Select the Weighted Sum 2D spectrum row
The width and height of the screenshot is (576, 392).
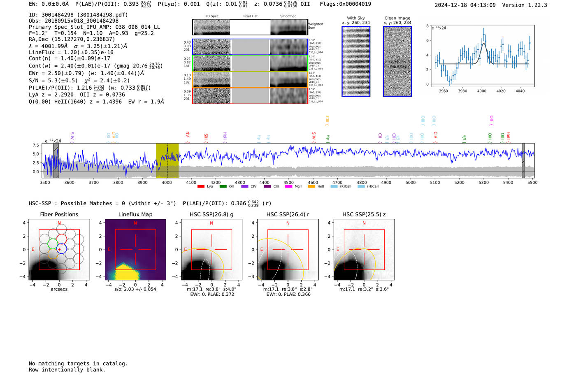250,27
